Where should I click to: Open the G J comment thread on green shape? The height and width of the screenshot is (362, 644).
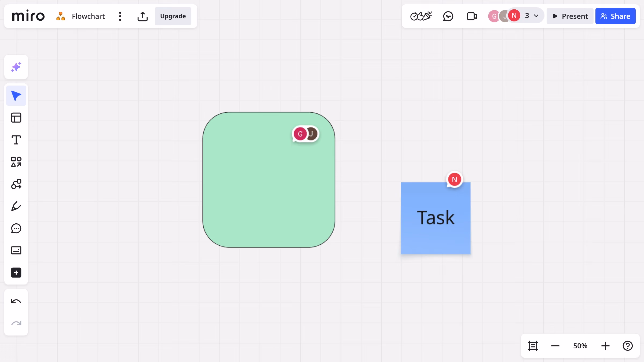coord(306,134)
